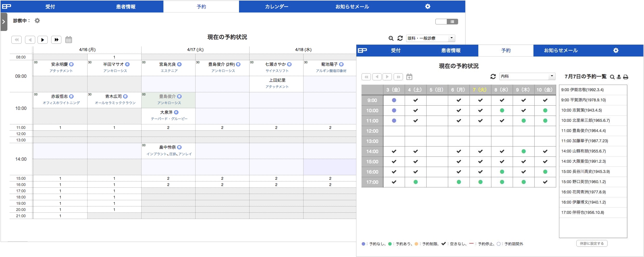
Task: Click the EP logo in the left window header
Action: coord(7,6)
